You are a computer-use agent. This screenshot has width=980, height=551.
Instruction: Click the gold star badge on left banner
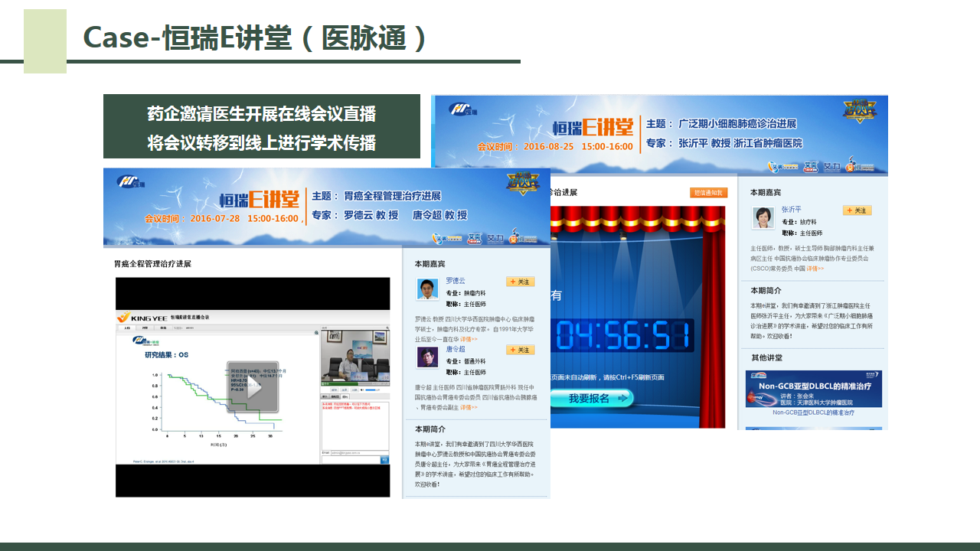(523, 183)
